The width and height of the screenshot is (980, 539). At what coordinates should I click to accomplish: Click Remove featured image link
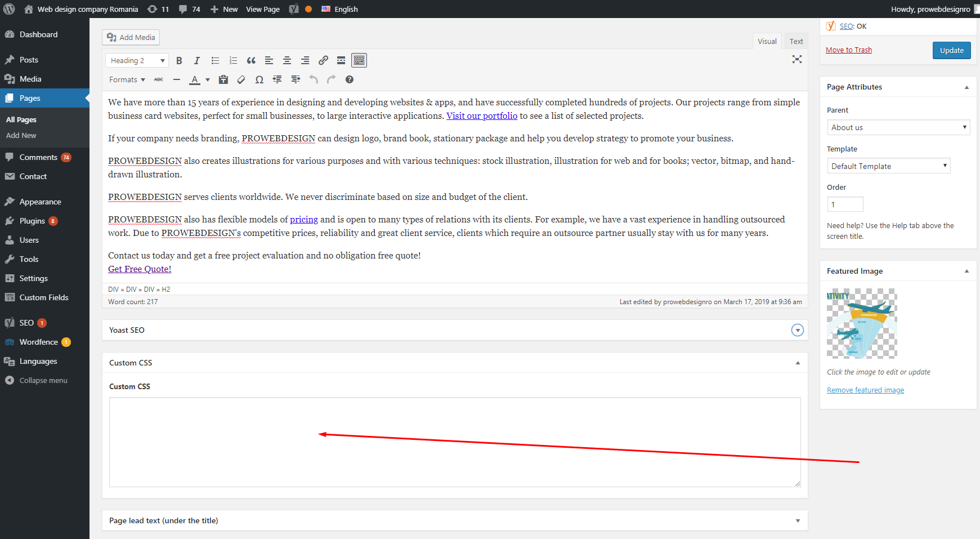[x=865, y=390]
